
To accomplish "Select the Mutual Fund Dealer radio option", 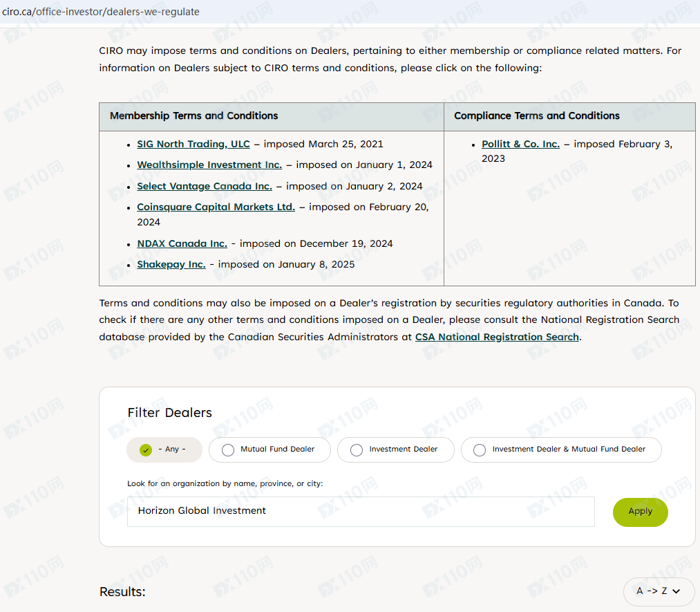I will click(228, 449).
